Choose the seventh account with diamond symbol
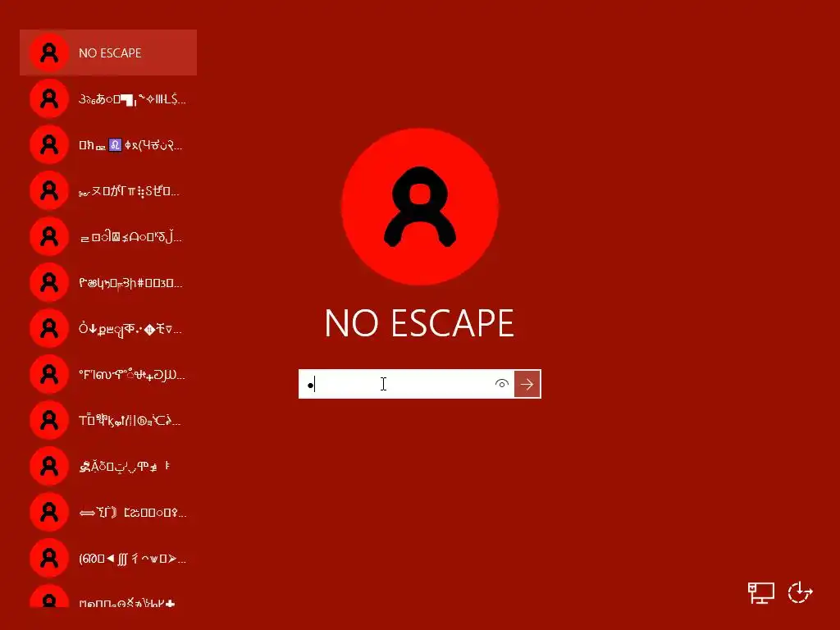The width and height of the screenshot is (840, 630). (108, 328)
